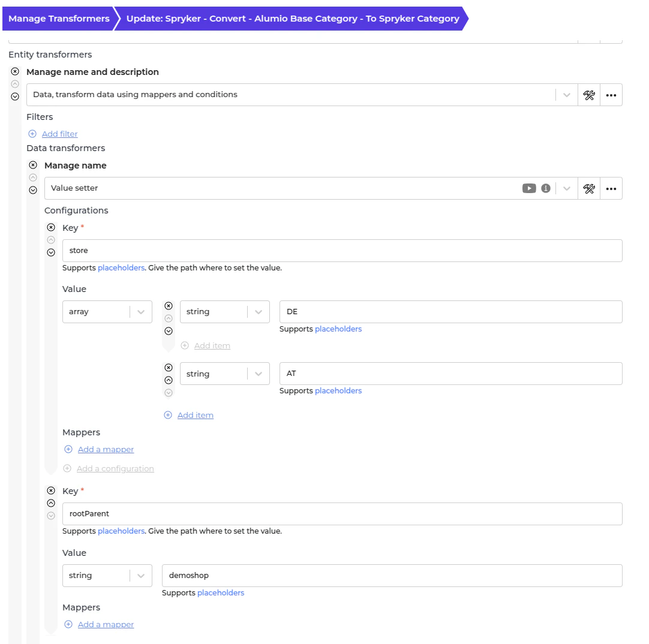Open the video tutorial for Value setter

coord(528,188)
